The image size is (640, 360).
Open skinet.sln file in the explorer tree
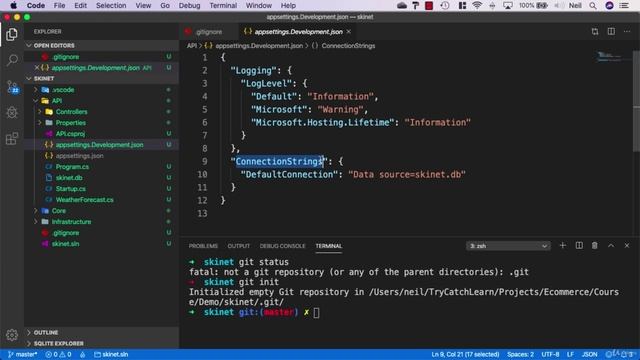(65, 244)
